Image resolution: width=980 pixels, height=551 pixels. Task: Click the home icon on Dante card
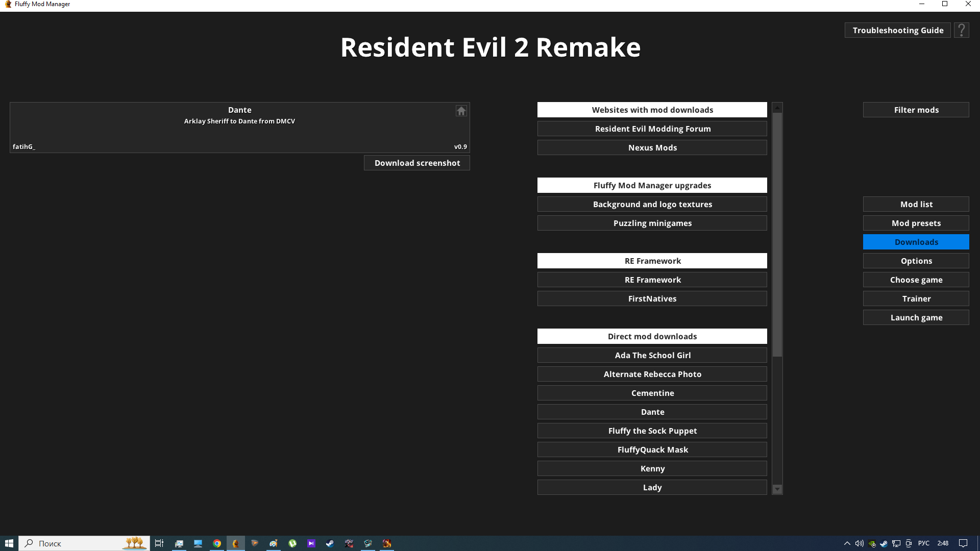[x=461, y=111]
